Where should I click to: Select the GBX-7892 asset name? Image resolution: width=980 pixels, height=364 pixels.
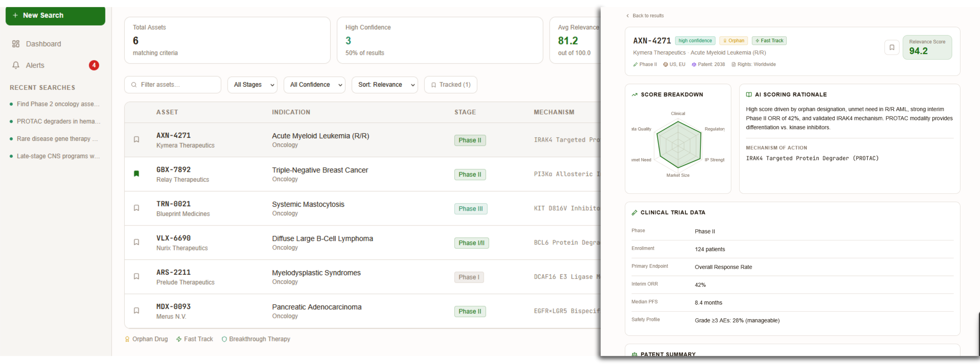(174, 170)
